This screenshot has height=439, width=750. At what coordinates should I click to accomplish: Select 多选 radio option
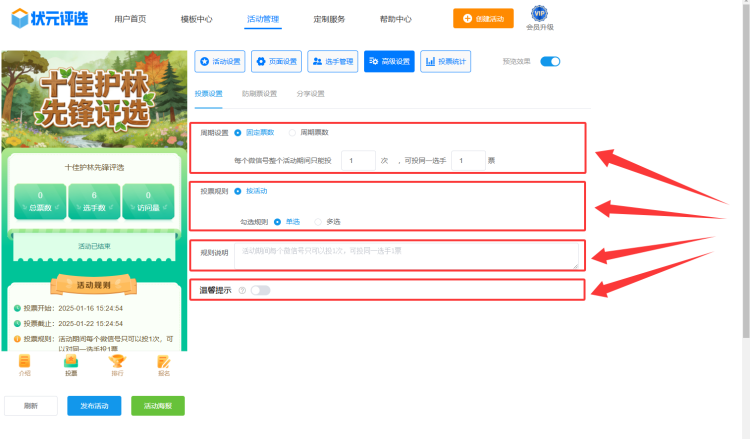point(327,222)
